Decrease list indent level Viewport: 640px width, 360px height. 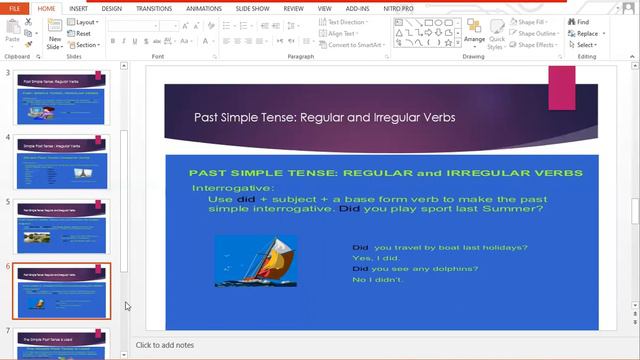tap(264, 26)
